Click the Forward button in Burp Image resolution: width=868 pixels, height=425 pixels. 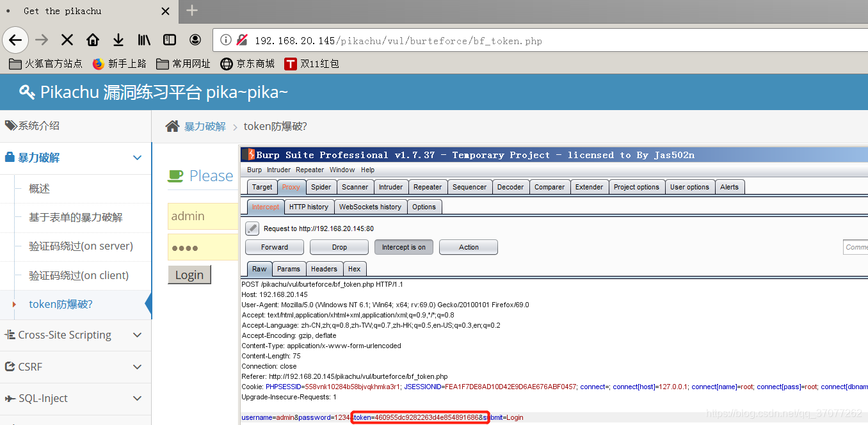point(275,247)
